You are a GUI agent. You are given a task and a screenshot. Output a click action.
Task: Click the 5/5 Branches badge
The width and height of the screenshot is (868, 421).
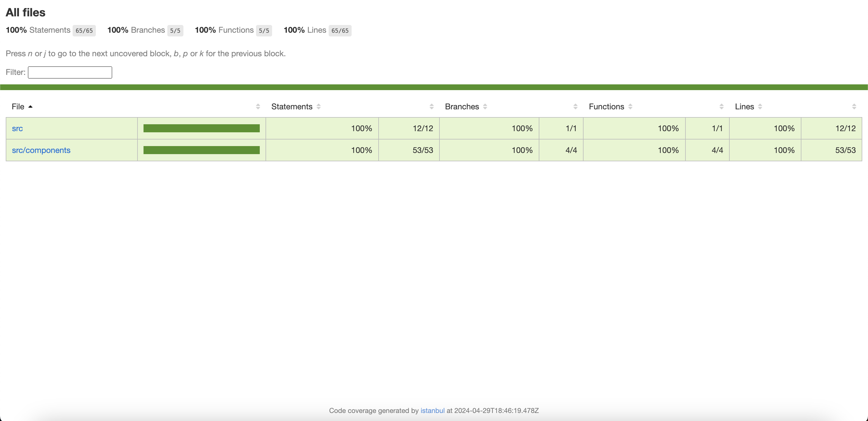[175, 31]
